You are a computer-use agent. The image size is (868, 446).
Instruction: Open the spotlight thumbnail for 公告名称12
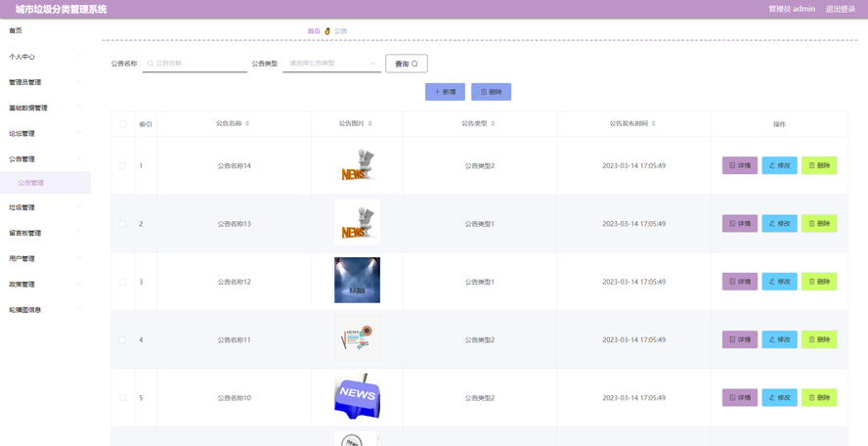pos(357,281)
